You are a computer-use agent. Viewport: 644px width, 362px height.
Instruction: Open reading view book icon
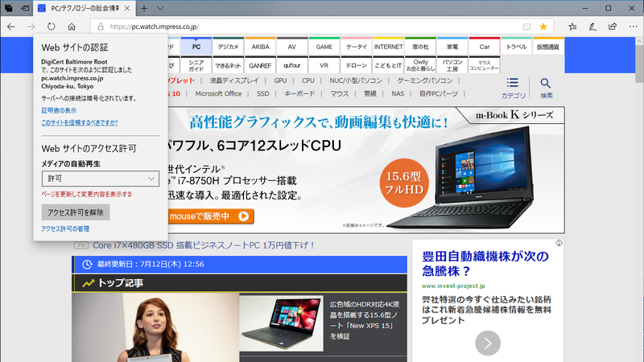click(x=526, y=27)
